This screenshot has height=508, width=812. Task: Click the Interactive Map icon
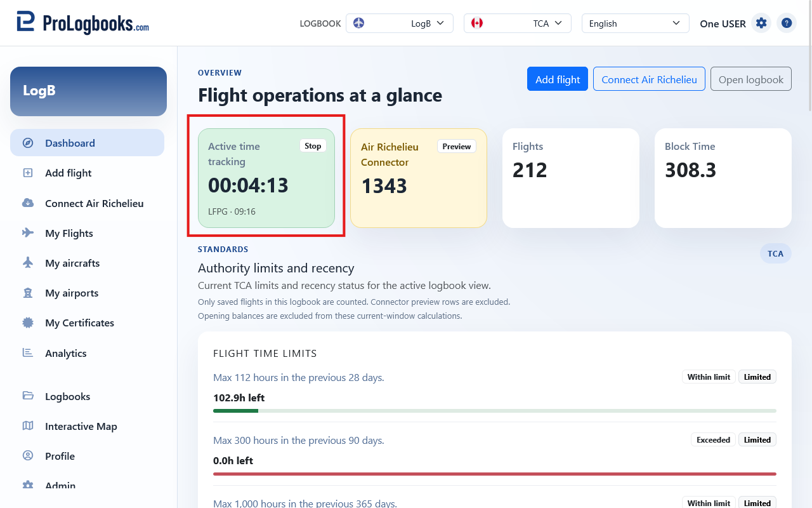click(28, 426)
